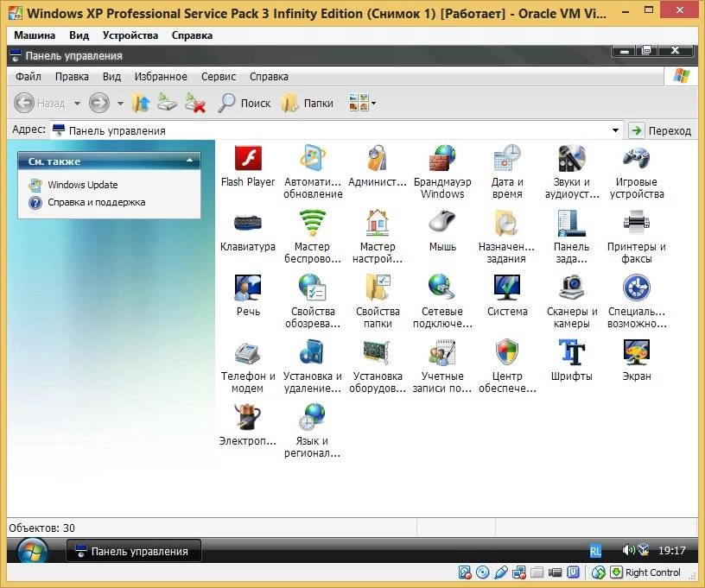Open Учетные записи пользователей icon

tap(442, 352)
